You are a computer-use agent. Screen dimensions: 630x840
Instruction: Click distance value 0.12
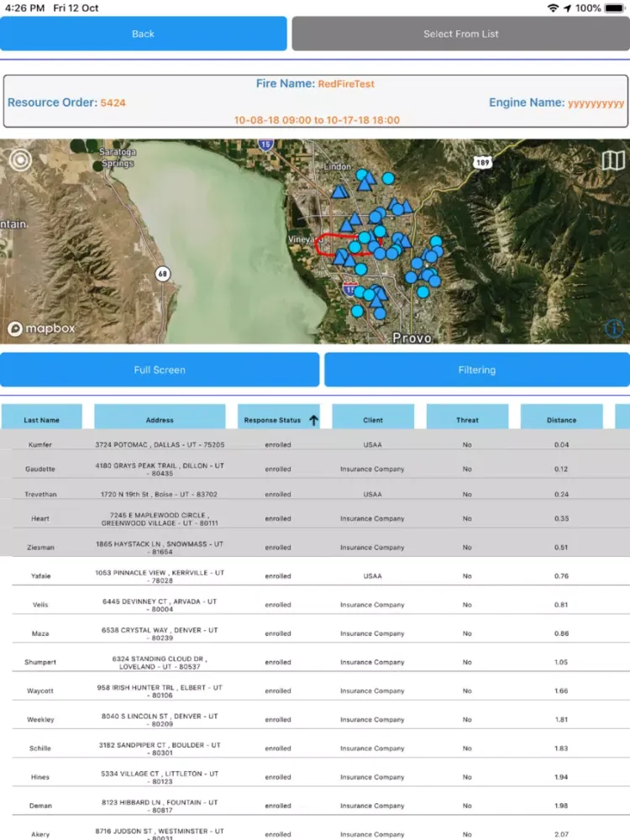[x=561, y=469]
